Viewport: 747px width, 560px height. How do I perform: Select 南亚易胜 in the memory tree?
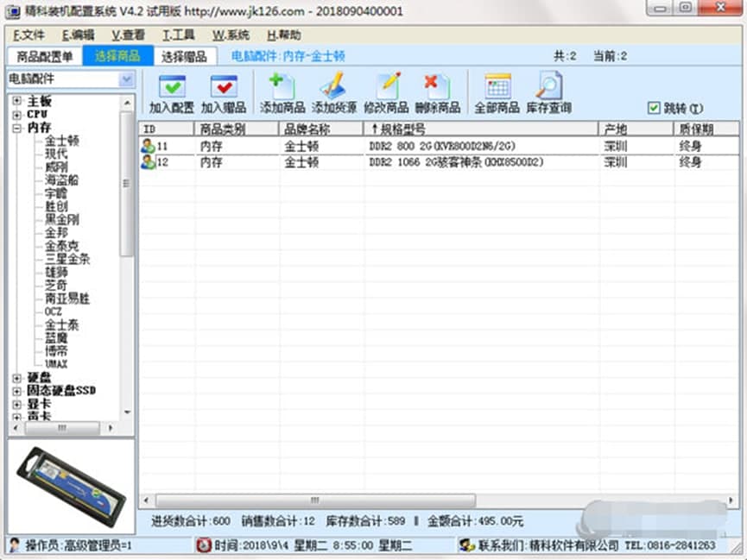[x=67, y=299]
